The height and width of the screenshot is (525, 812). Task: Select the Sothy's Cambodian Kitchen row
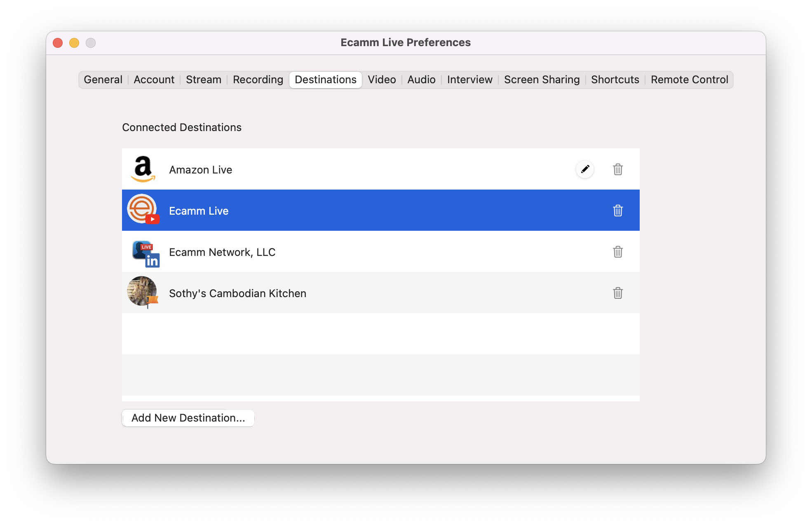(x=381, y=293)
